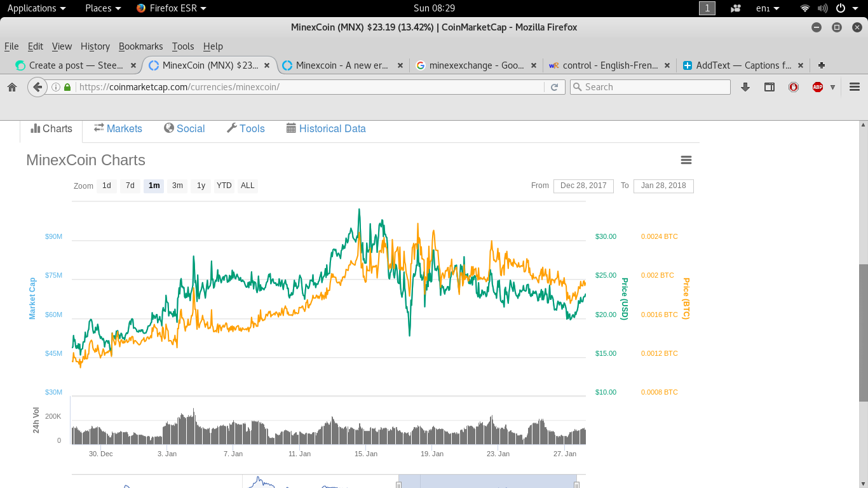This screenshot has width=868, height=488.
Task: Switch to the Markets tab
Action: (118, 128)
